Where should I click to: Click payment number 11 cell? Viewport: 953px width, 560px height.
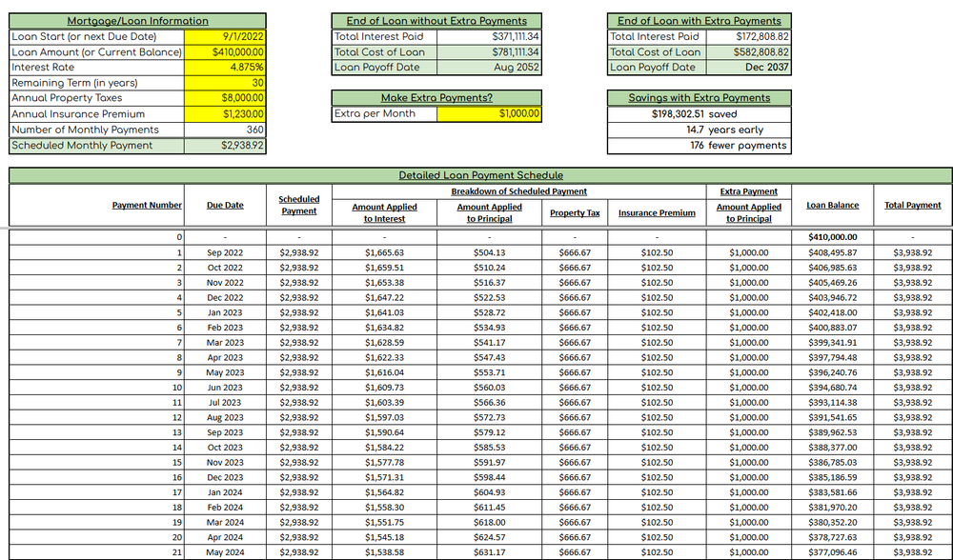(x=96, y=403)
